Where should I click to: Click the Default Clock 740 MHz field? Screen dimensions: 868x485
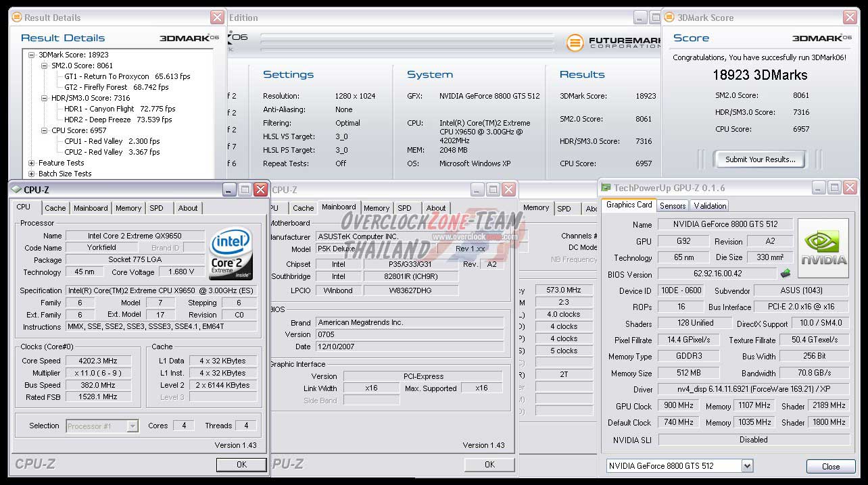pos(679,422)
